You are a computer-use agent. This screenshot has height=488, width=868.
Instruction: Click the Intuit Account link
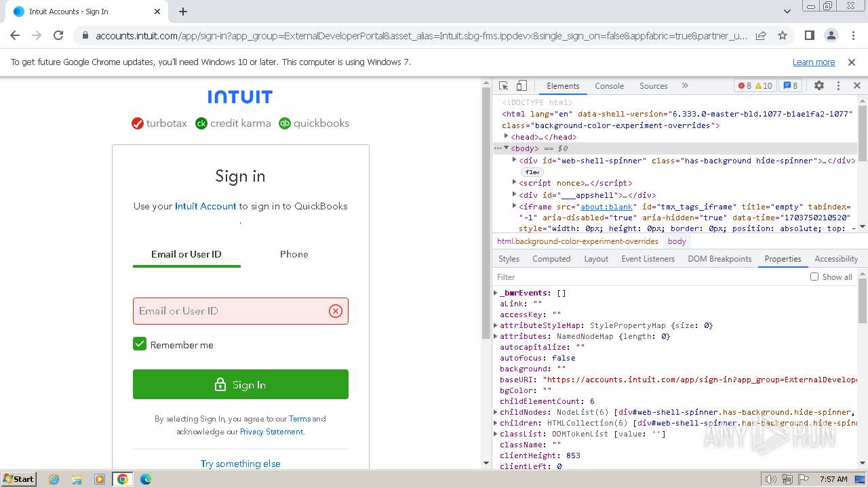[205, 206]
